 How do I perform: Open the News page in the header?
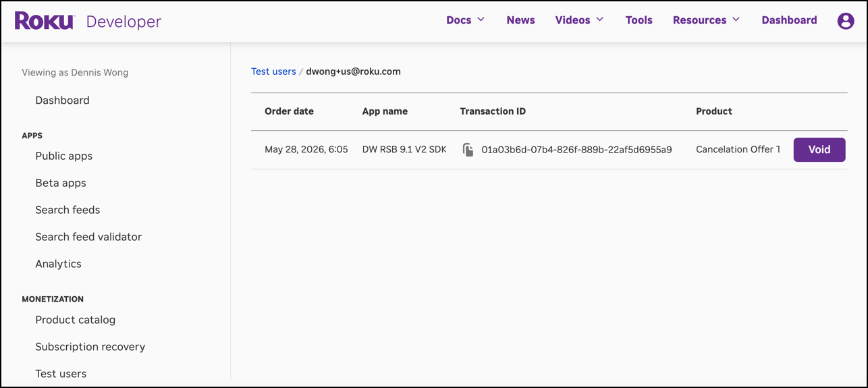click(x=520, y=20)
